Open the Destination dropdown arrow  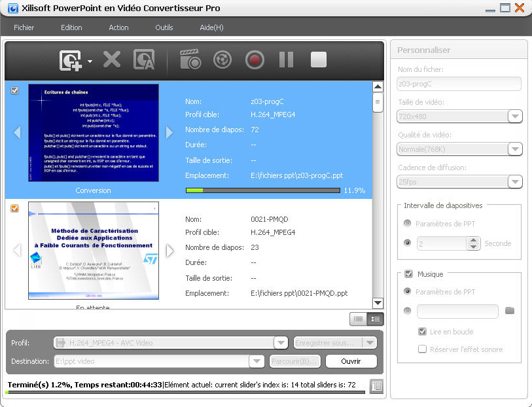257,361
